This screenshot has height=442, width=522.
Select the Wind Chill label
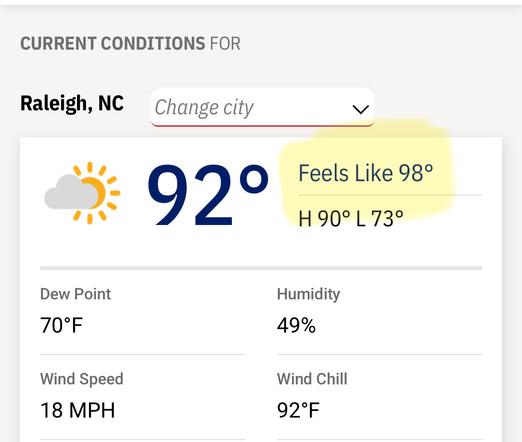(312, 379)
